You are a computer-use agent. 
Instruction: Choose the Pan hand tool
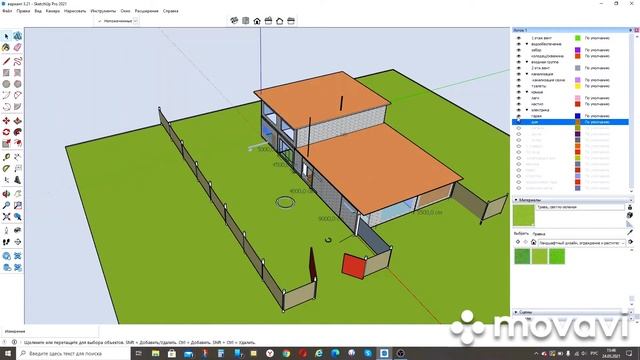point(18,194)
